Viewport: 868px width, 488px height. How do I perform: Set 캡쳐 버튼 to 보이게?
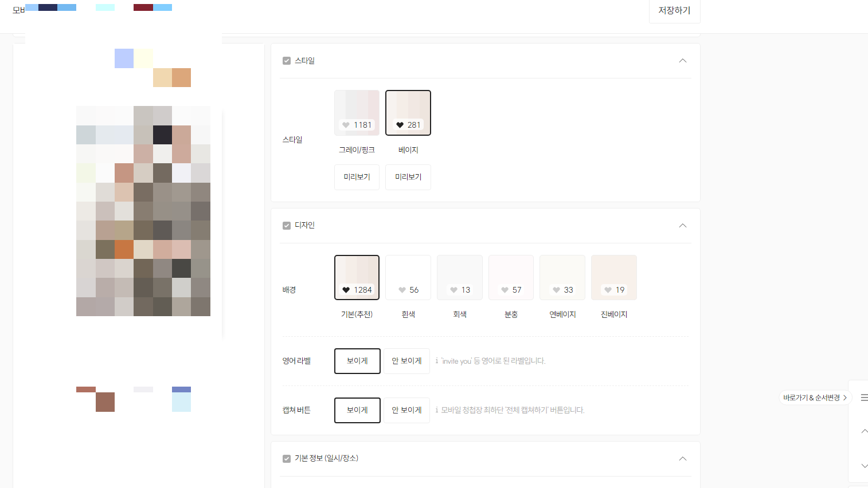coord(357,410)
